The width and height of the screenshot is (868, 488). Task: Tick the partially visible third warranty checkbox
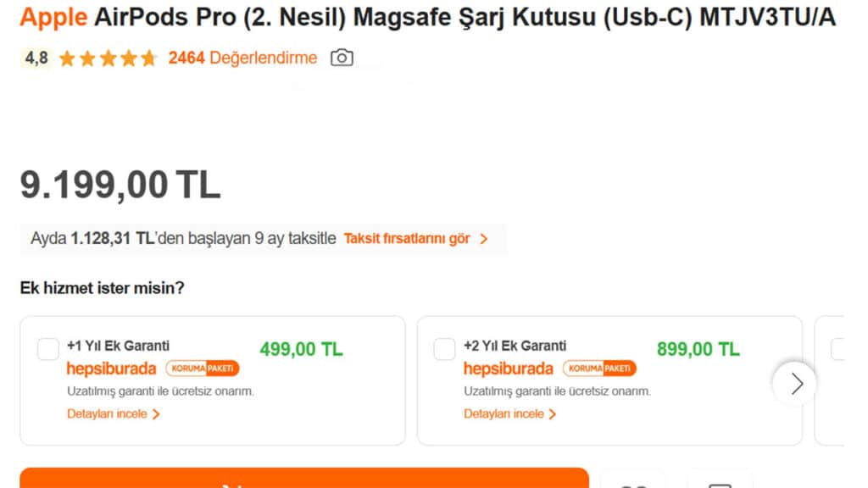pos(838,349)
